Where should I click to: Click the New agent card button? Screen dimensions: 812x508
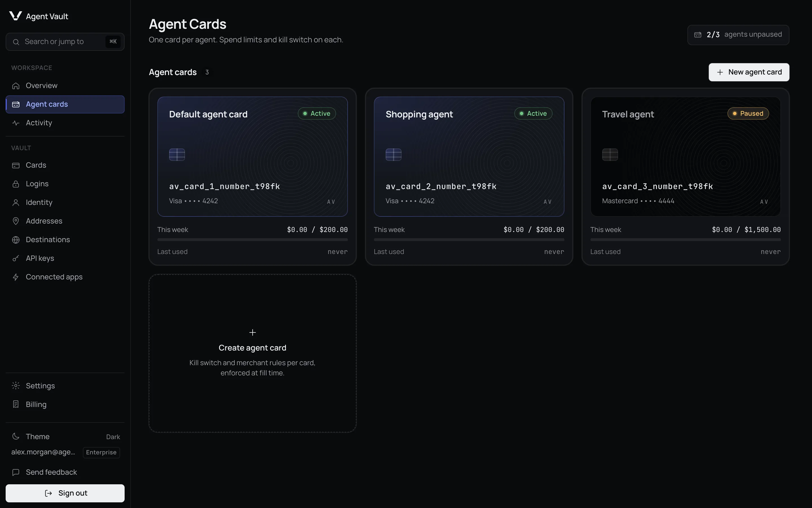pos(749,72)
